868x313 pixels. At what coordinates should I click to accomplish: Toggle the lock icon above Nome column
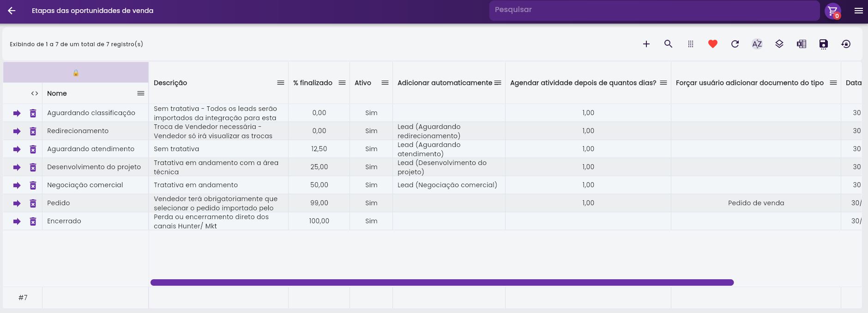(x=76, y=73)
